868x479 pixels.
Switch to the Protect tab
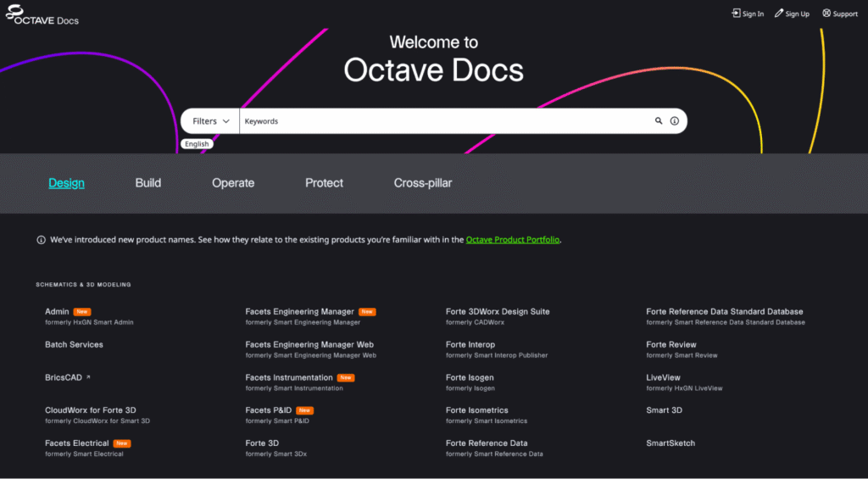point(325,183)
